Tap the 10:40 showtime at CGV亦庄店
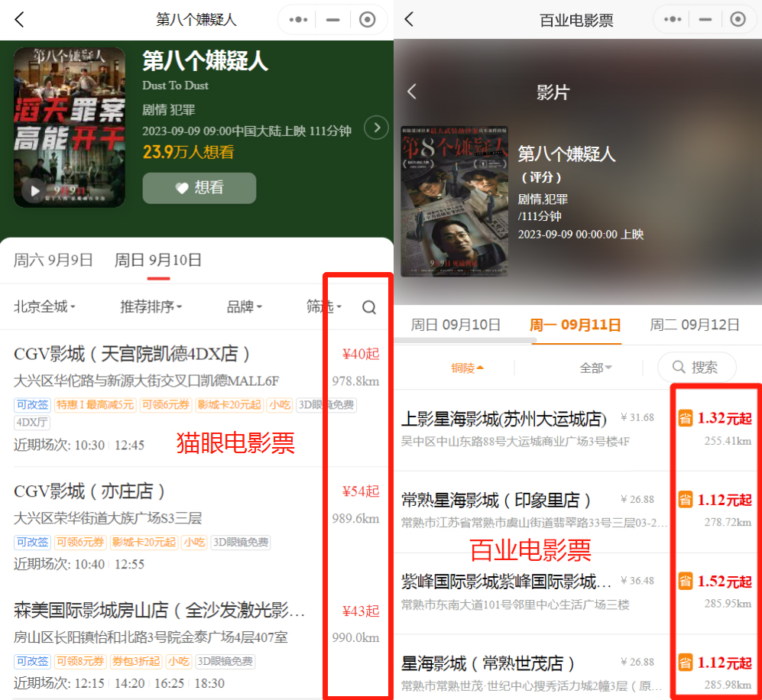 90,564
